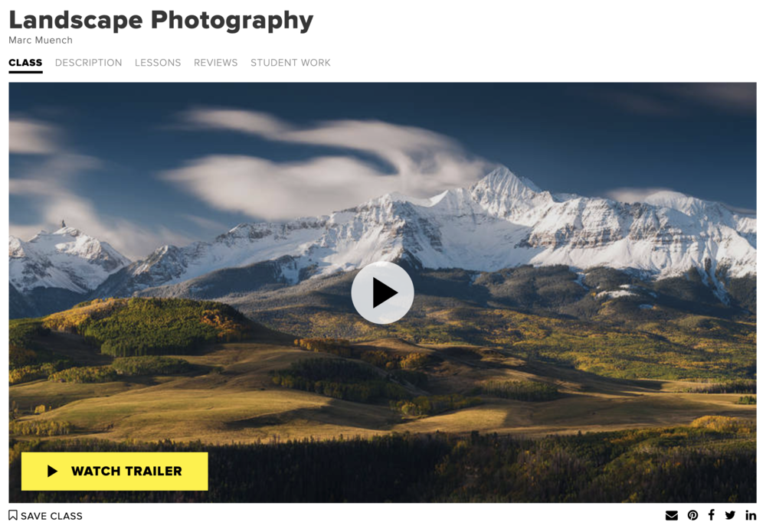This screenshot has width=766, height=532.
Task: Tweet the class with the Twitter bird icon
Action: pyautogui.click(x=730, y=515)
